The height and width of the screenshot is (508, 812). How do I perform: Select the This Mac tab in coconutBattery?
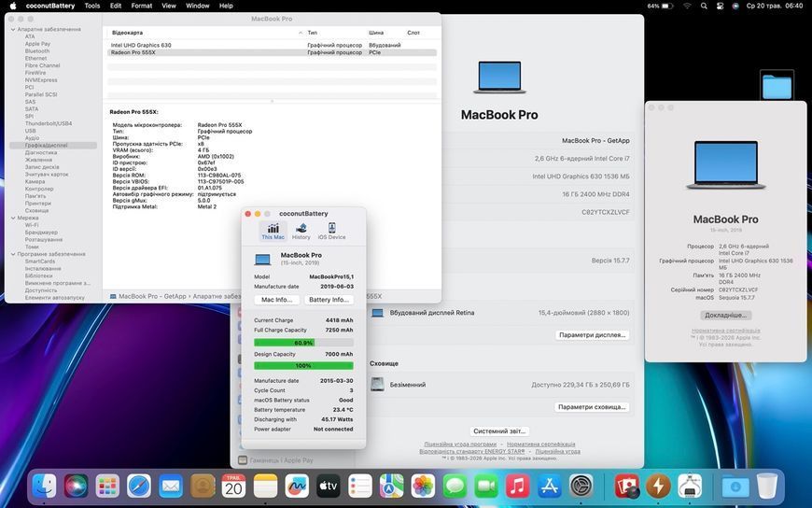point(273,232)
